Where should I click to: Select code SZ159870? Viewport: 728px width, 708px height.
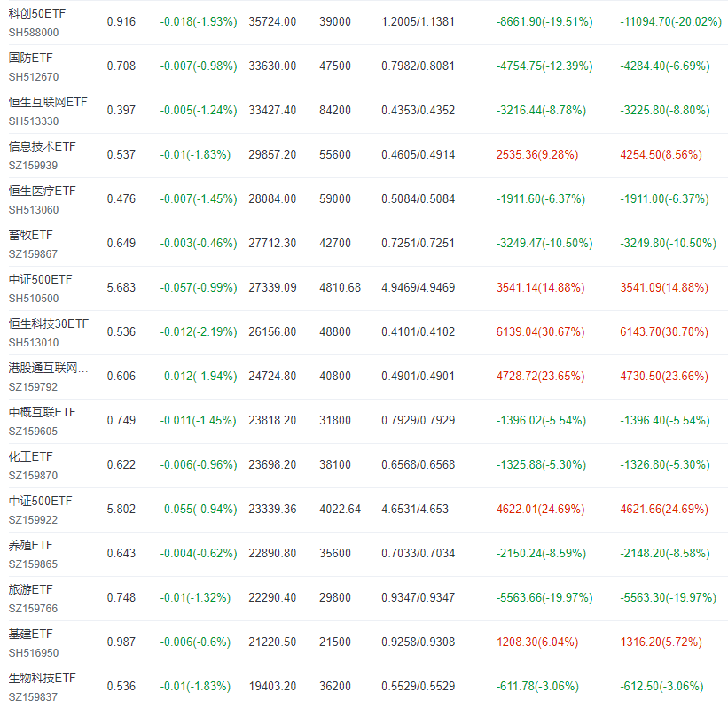coord(33,476)
